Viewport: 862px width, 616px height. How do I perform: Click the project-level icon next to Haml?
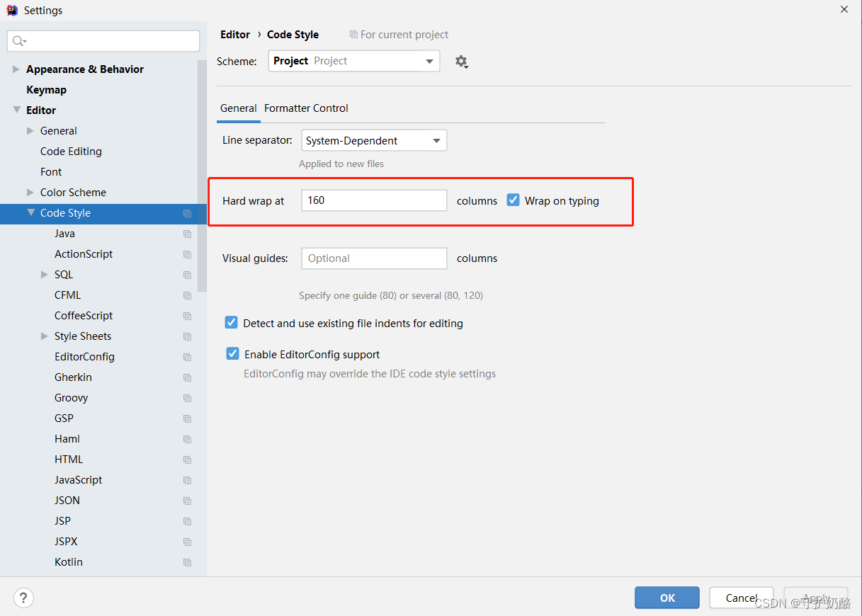[187, 439]
